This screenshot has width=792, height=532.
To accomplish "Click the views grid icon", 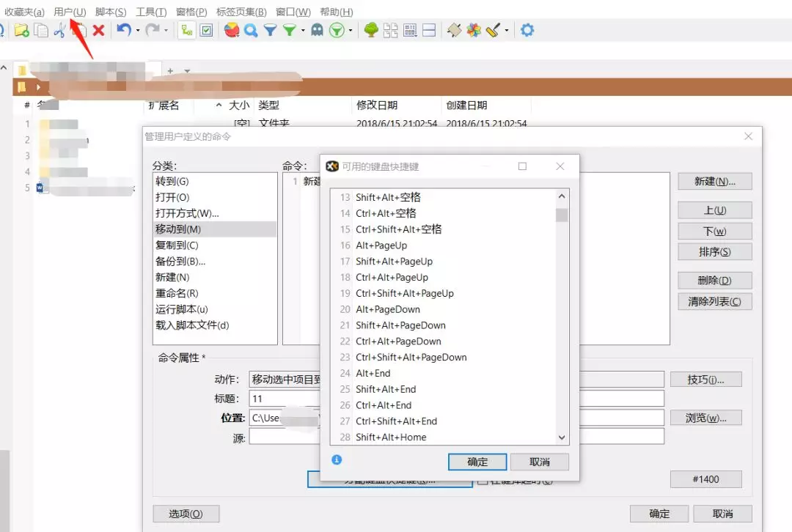I will point(410,30).
